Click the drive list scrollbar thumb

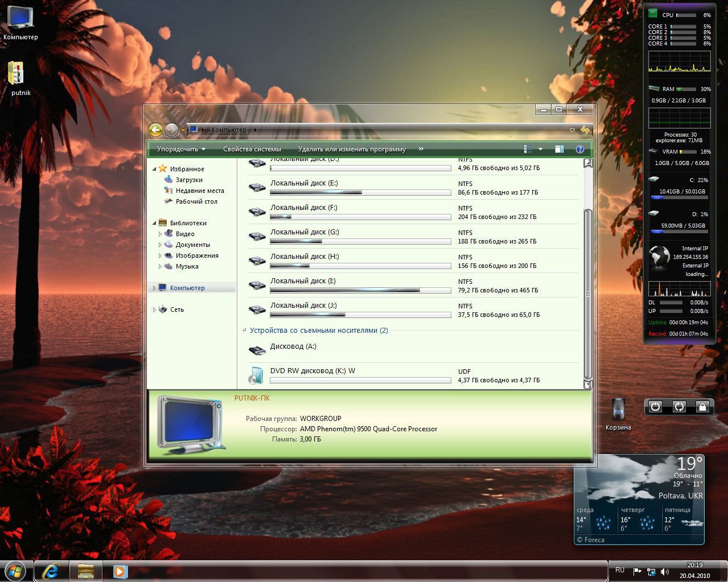(588, 294)
